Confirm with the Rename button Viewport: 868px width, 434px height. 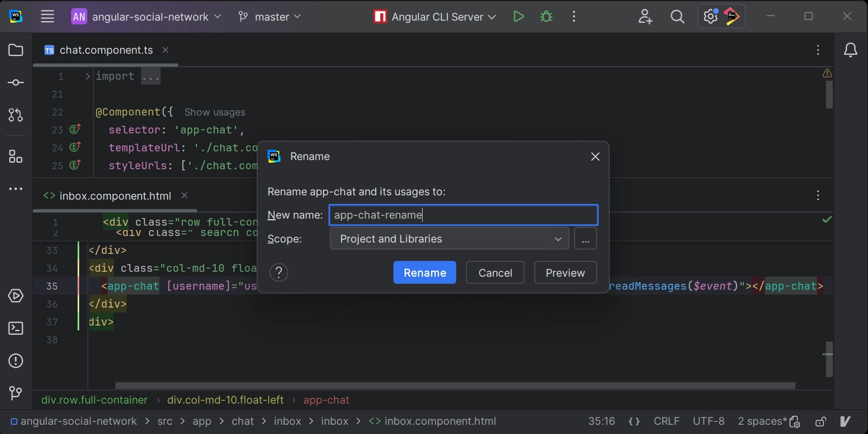tap(425, 273)
